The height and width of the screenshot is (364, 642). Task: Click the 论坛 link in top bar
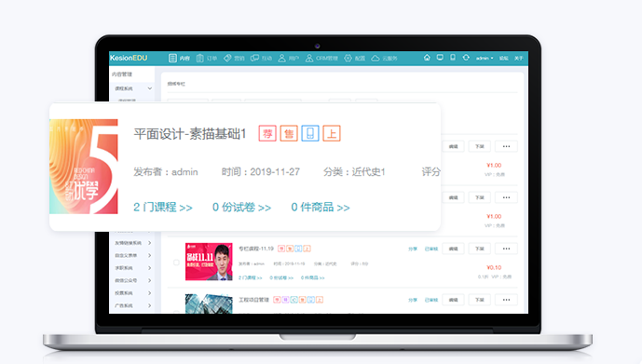pyautogui.click(x=503, y=58)
